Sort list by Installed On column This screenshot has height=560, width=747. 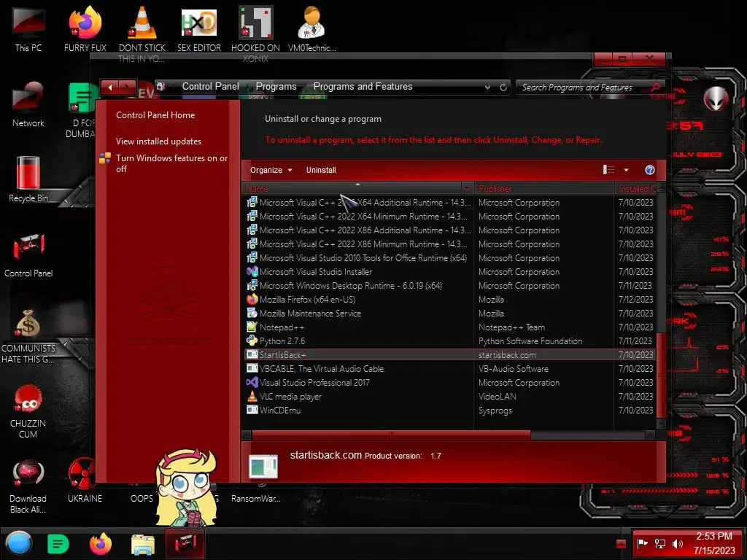point(635,189)
